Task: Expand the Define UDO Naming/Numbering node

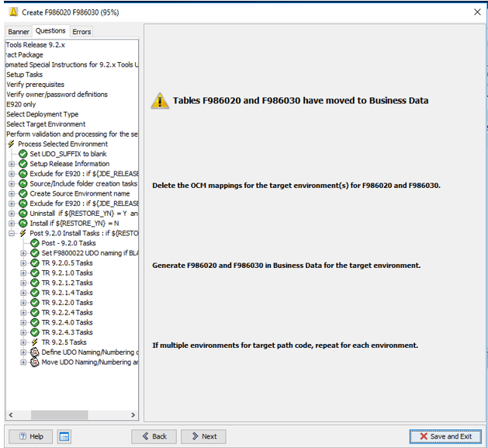Action: point(23,352)
